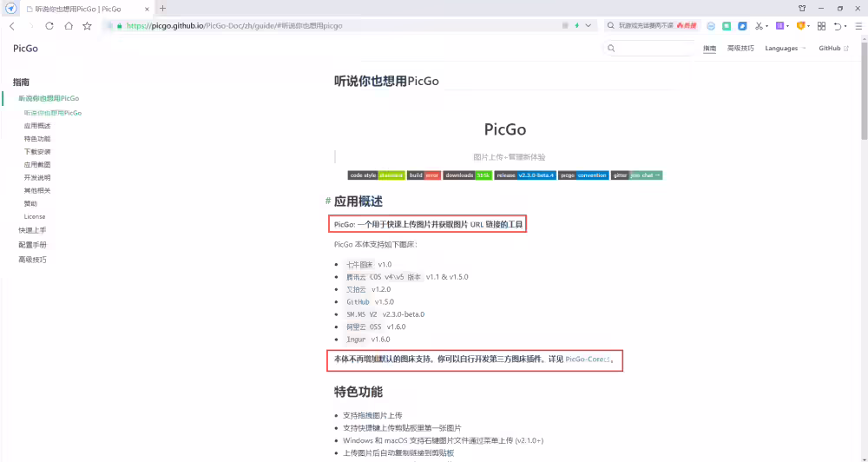Click the build error badge

tap(424, 175)
